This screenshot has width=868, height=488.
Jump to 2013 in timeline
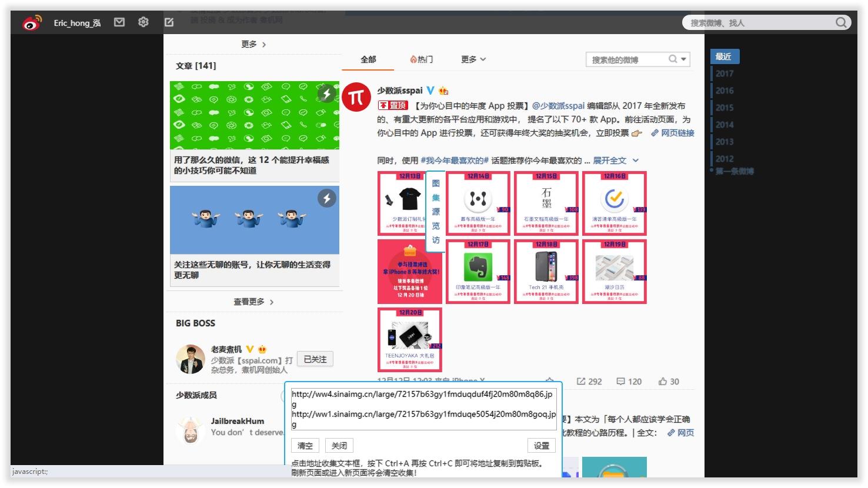[725, 142]
